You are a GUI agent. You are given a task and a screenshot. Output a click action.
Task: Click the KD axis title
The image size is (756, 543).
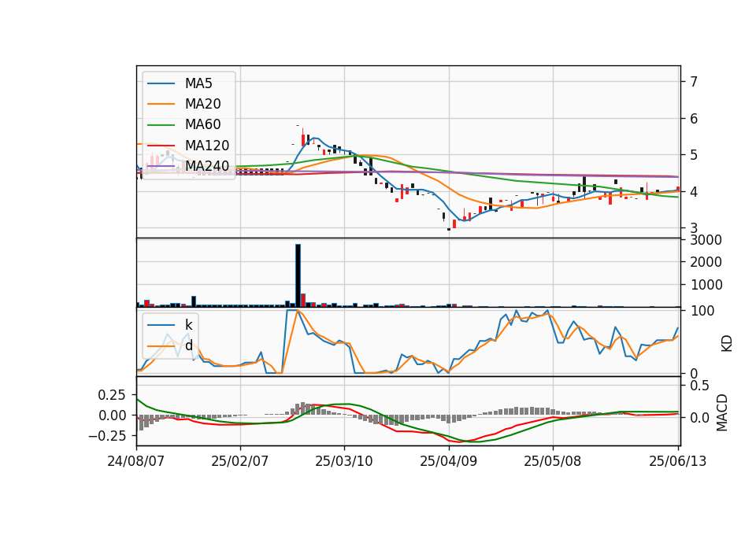[x=727, y=343]
